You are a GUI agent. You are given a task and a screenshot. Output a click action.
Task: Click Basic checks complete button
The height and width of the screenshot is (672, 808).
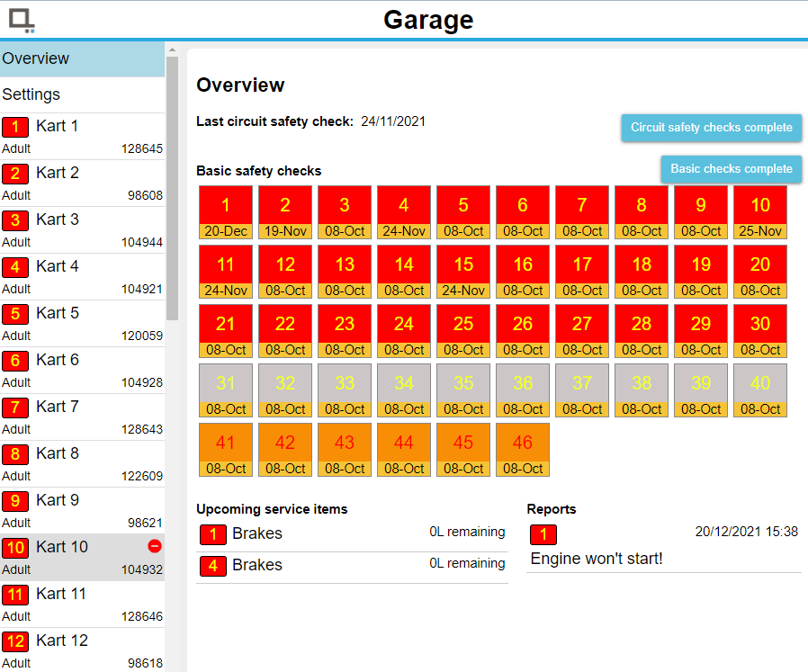(x=732, y=169)
